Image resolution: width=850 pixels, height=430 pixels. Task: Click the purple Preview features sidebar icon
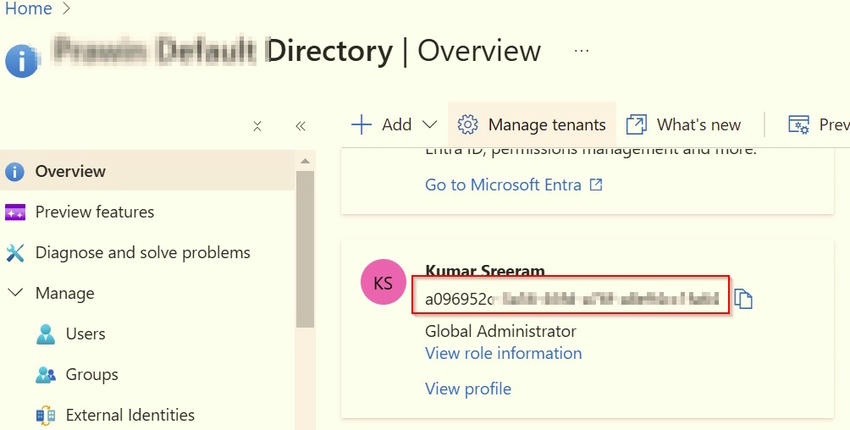15,213
